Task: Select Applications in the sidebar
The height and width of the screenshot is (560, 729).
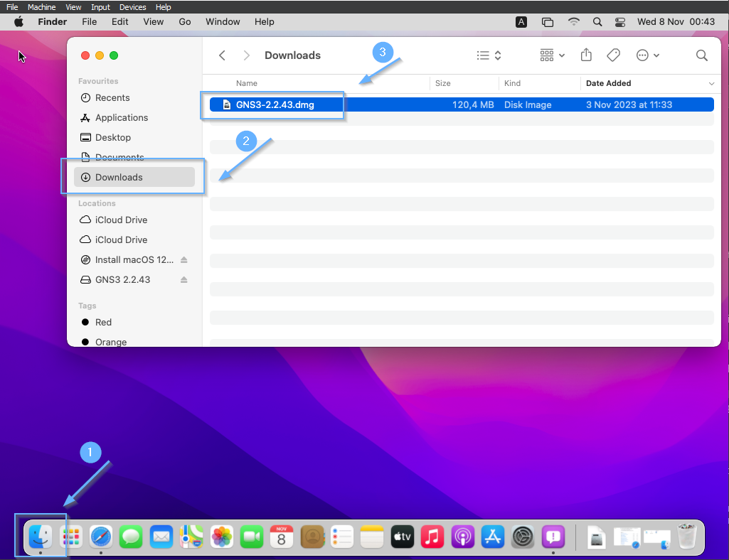Action: pos(122,118)
